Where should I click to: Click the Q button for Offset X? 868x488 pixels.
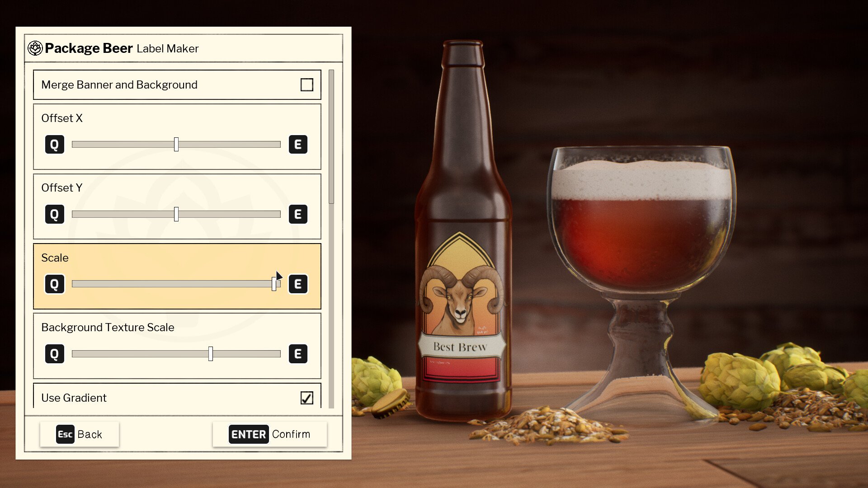pos(54,144)
